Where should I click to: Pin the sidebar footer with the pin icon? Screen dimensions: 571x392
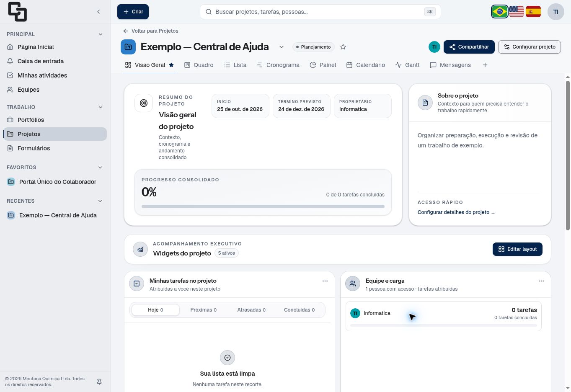[99, 382]
